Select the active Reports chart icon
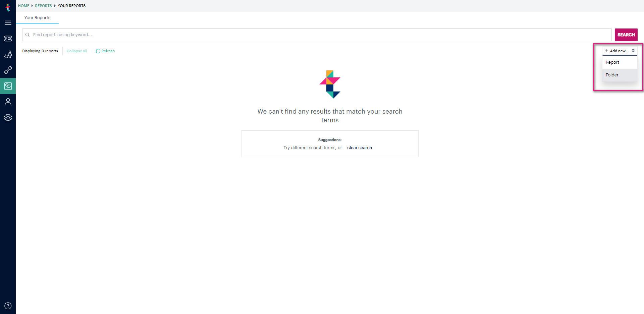Image resolution: width=644 pixels, height=314 pixels. pos(8,86)
